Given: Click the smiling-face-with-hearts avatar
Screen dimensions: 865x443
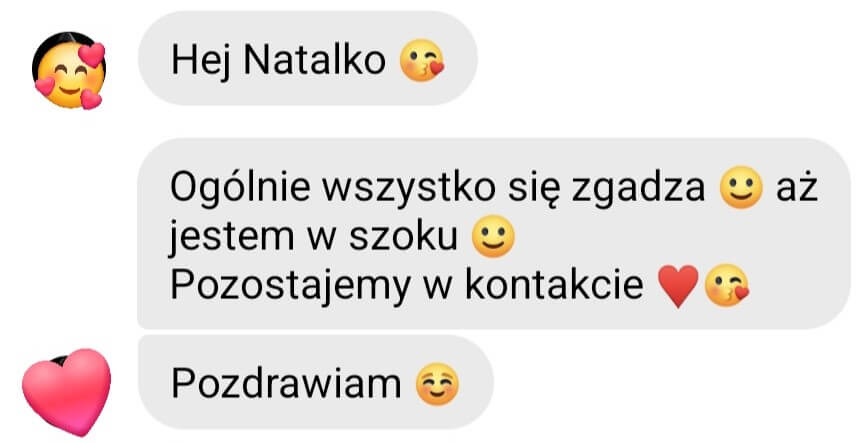Looking at the screenshot, I should [70, 71].
